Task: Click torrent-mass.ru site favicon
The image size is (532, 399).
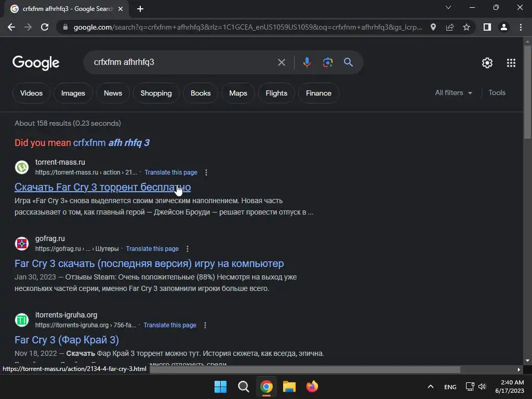Action: tap(22, 167)
